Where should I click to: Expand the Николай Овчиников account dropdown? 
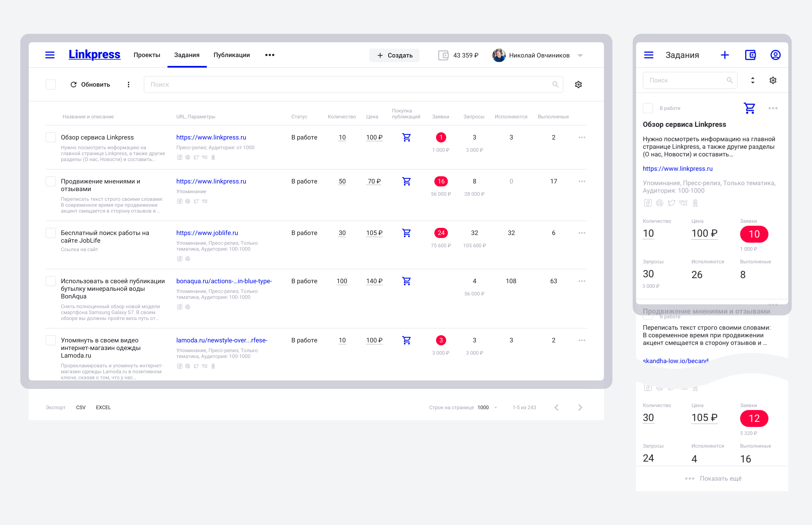(x=580, y=56)
